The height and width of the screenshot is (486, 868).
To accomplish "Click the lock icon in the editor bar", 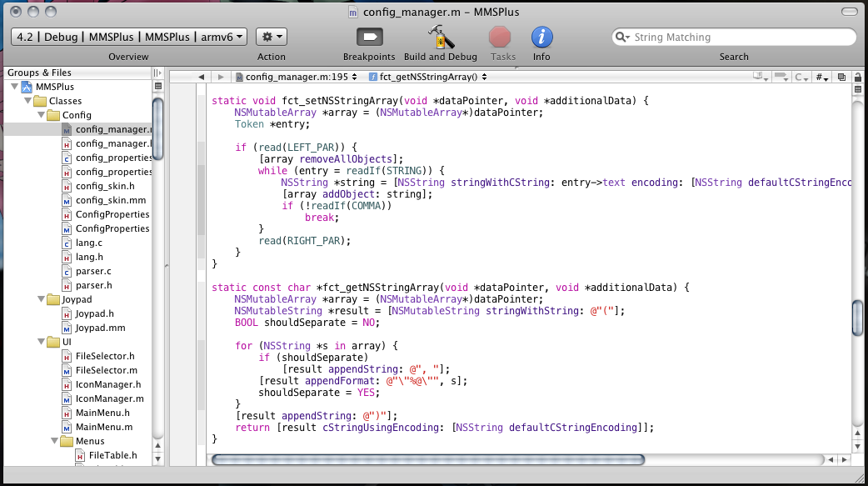I will pos(858,77).
